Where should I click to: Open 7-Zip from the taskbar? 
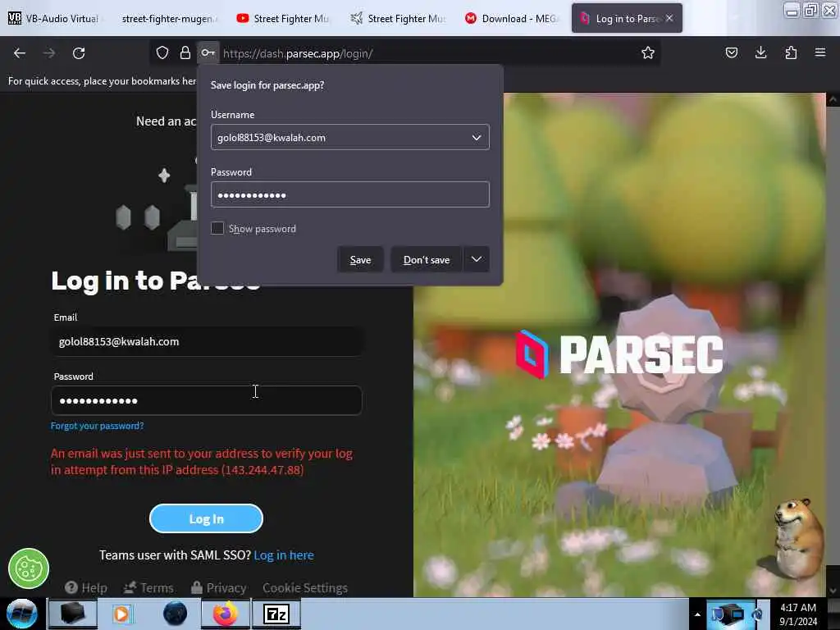pyautogui.click(x=276, y=614)
